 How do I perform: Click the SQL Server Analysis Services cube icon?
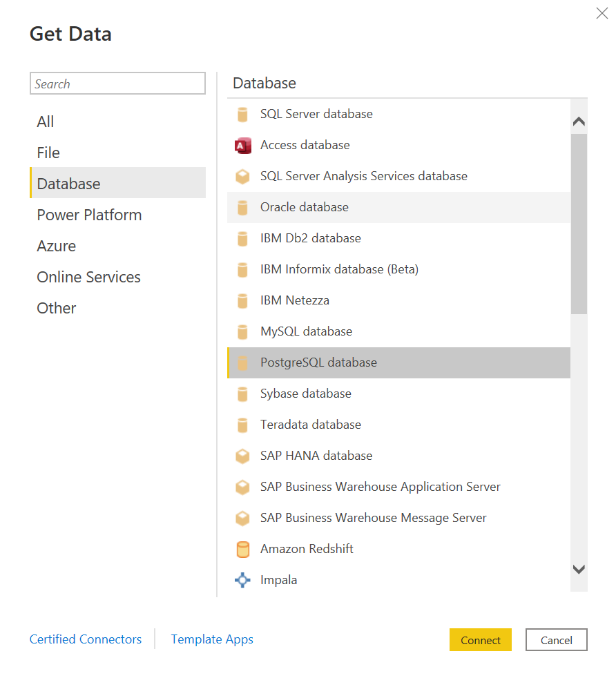pos(242,177)
